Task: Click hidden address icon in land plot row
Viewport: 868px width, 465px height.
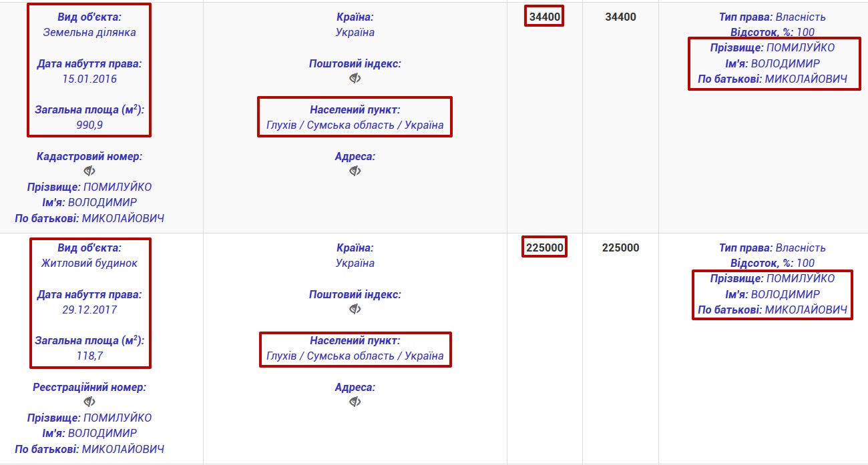Action: (355, 171)
